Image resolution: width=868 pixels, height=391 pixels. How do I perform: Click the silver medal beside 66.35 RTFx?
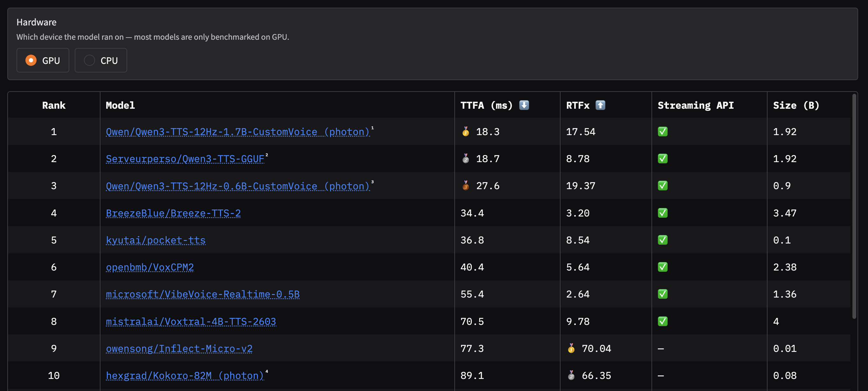[571, 375]
